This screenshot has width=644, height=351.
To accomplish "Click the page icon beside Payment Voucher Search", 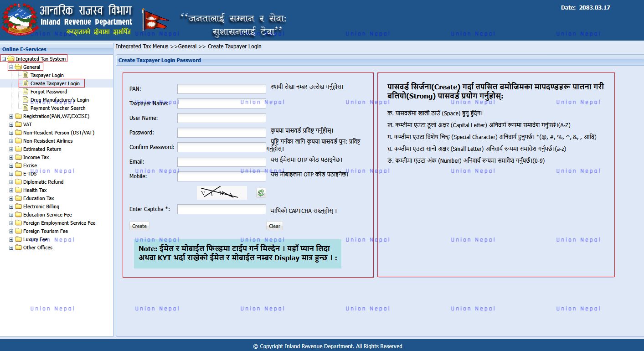I will [x=26, y=108].
